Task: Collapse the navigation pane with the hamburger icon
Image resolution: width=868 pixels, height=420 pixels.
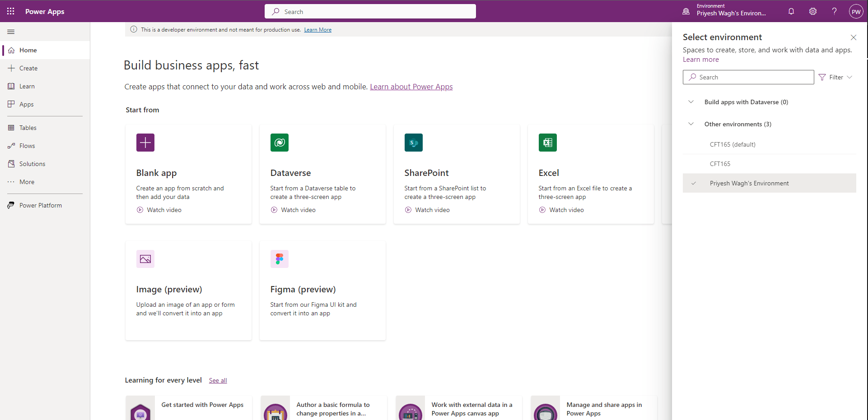Action: point(11,31)
